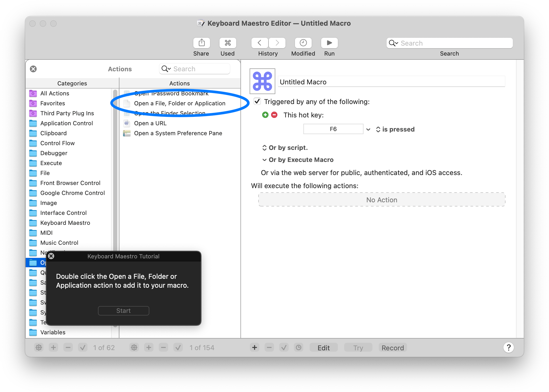Open the Or by script popup

click(x=285, y=148)
